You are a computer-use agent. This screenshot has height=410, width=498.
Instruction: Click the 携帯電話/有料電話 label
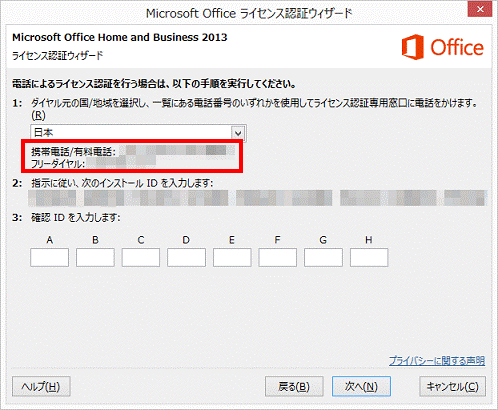coord(73,152)
